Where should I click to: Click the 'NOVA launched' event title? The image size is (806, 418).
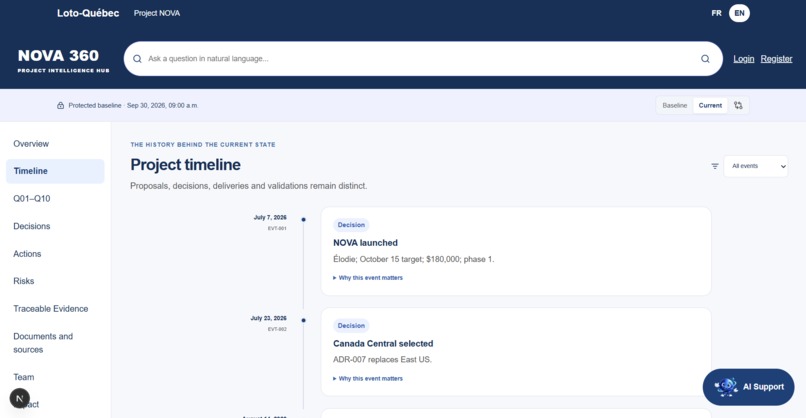pyautogui.click(x=365, y=243)
